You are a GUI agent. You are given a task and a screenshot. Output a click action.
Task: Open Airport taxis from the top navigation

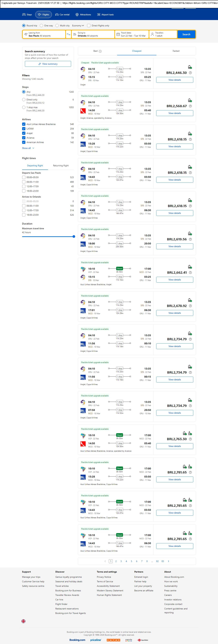(105, 15)
